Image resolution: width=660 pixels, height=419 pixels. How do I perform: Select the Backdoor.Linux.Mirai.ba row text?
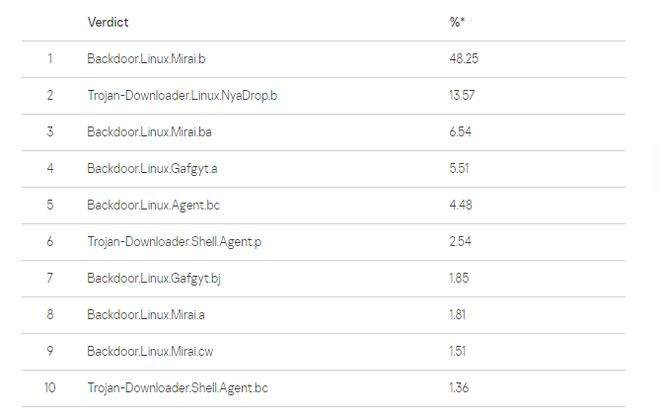(149, 132)
